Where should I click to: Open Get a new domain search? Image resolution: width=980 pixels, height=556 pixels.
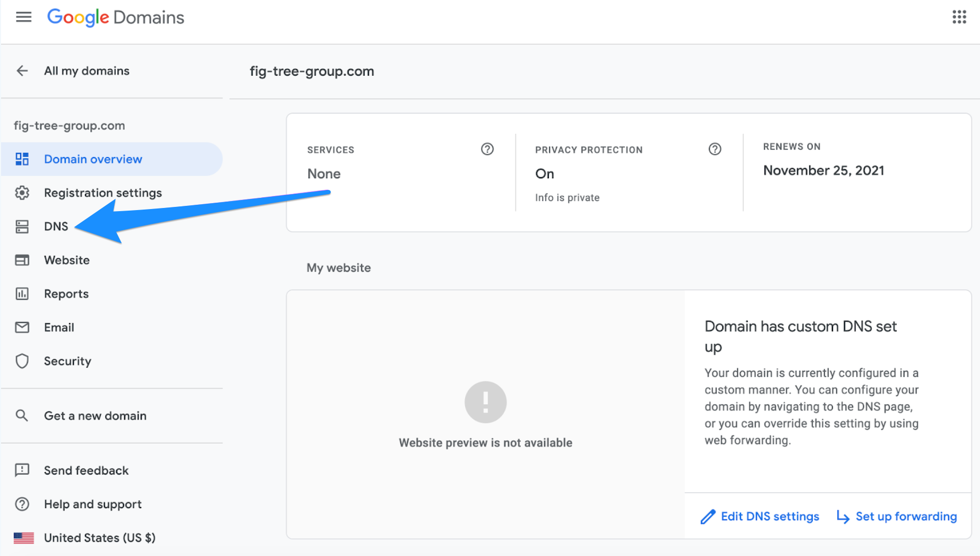(x=94, y=415)
